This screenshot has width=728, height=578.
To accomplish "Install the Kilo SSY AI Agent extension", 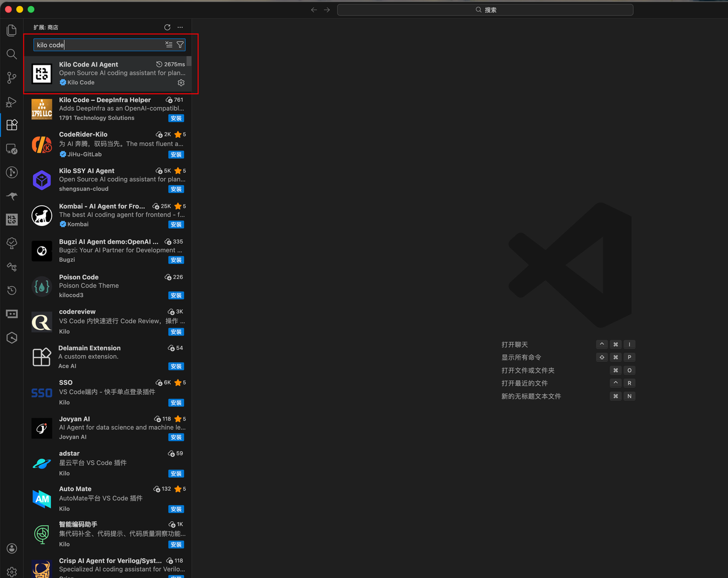I will click(x=176, y=189).
